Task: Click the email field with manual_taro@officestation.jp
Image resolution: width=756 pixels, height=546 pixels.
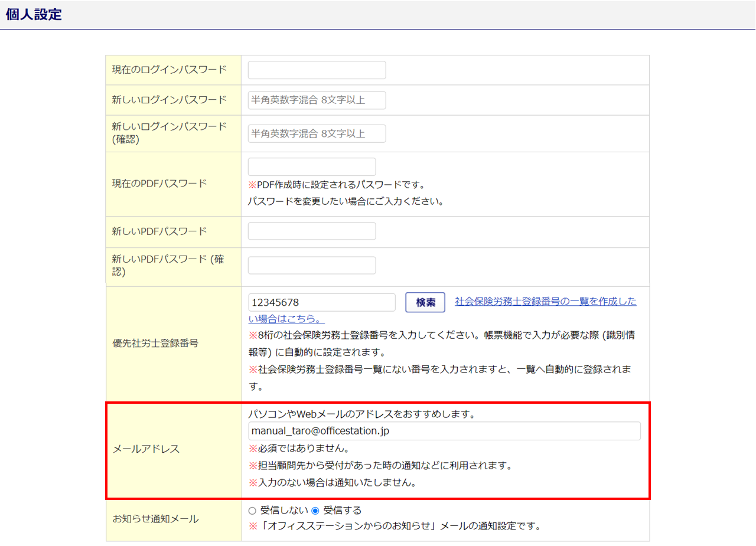Action: coord(444,431)
